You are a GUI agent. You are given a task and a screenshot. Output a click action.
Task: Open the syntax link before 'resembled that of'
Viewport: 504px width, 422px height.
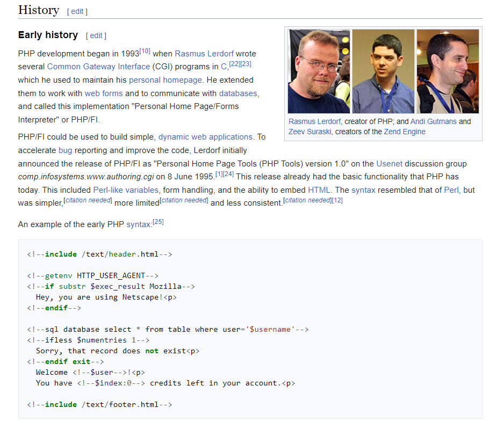363,190
